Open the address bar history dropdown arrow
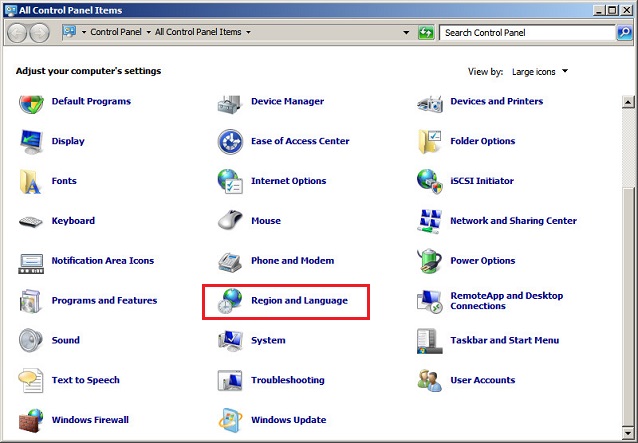This screenshot has width=638, height=443. pyautogui.click(x=406, y=33)
